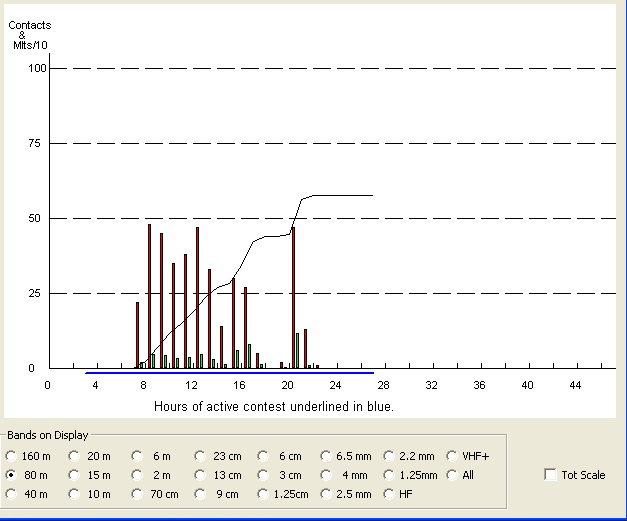Screen dimensions: 627x521
Task: Choose the 6 m band option
Action: pyautogui.click(x=136, y=455)
